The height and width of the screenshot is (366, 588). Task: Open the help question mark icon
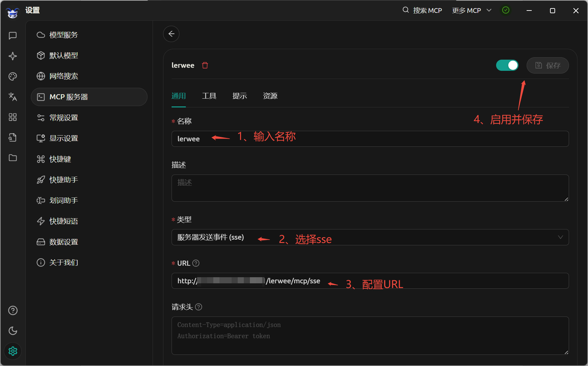click(13, 310)
